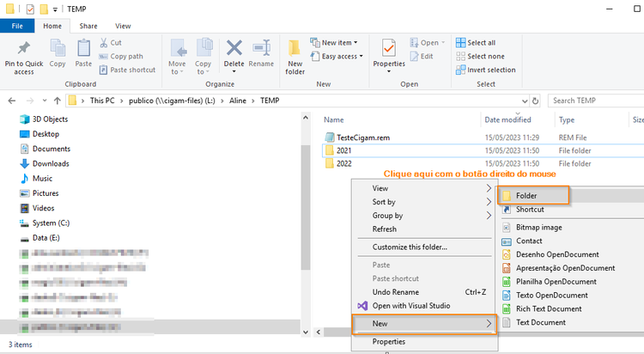The image size is (644, 354).
Task: Open Pictures in the navigation pane
Action: coord(39,193)
